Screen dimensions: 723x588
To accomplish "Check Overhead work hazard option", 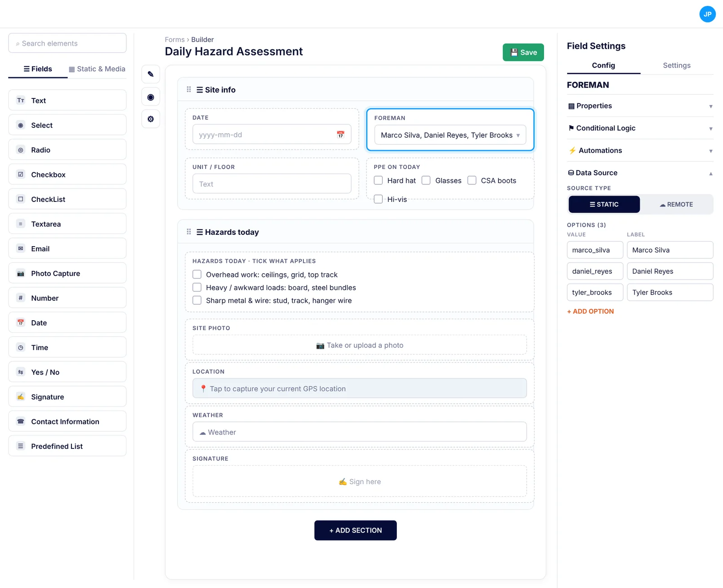I will [197, 274].
